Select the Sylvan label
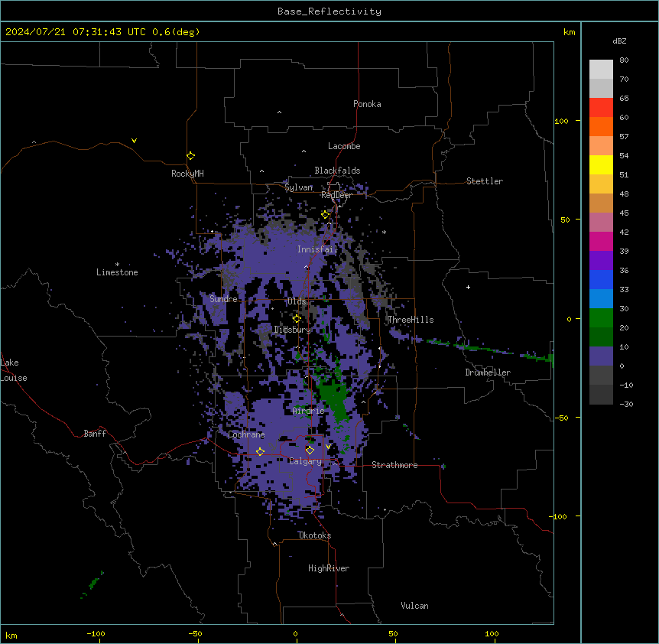The width and height of the screenshot is (659, 644). point(298,187)
